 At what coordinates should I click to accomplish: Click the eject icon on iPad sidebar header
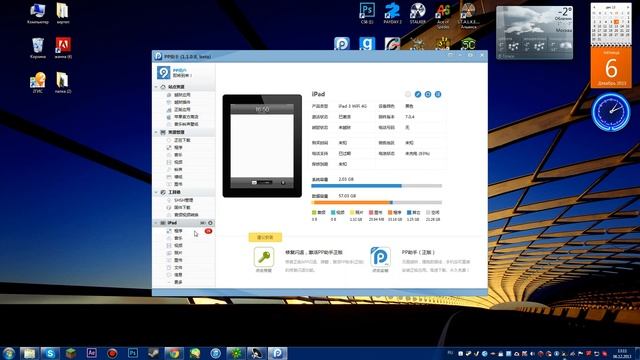211,223
